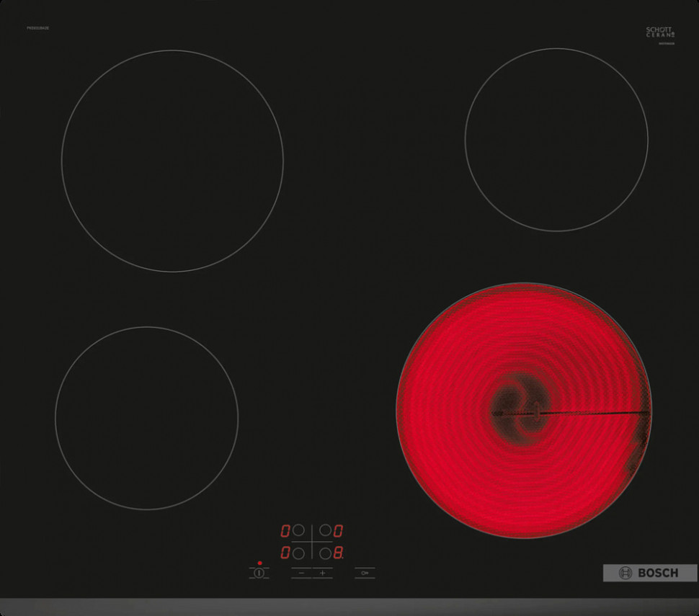Select the rear-right cooking zone circle button
This screenshot has width=699, height=616.
point(325,530)
